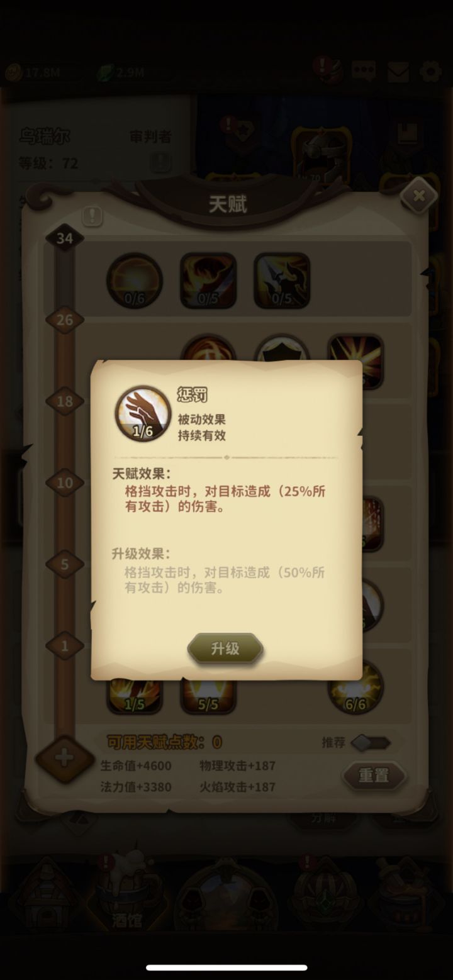Toggle the 推荐 recommend switch

pos(371,743)
